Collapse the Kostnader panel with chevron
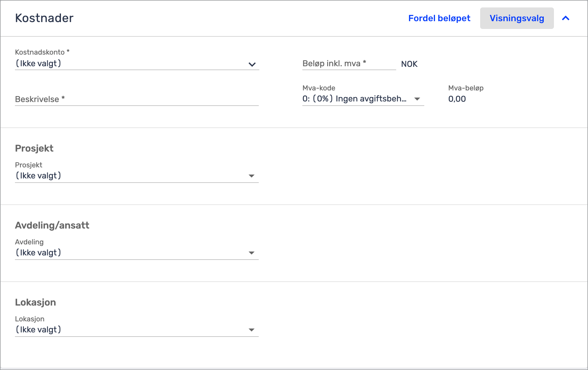The height and width of the screenshot is (370, 588). [x=566, y=18]
